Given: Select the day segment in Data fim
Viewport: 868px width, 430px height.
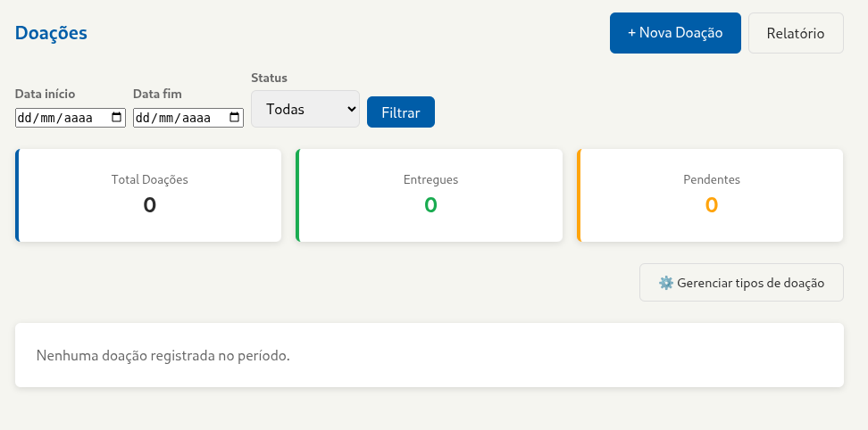Looking at the screenshot, I should 143,117.
